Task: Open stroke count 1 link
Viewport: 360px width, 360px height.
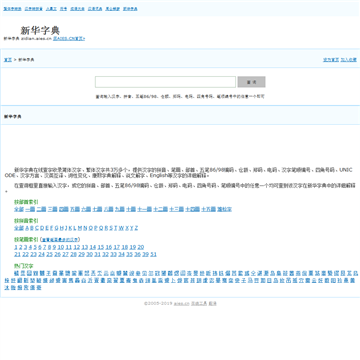Action: click(16, 247)
